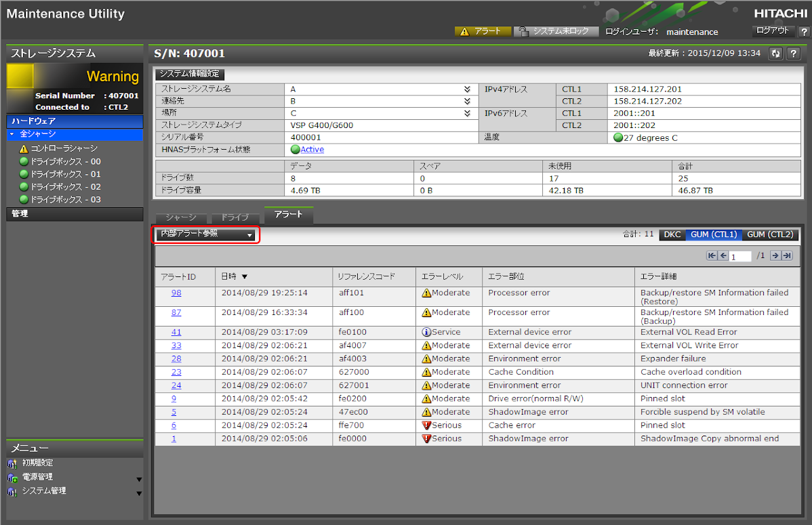Screen dimensions: 812x525
Task: Open help via the question mark icon beside refresh
Action: pos(794,54)
